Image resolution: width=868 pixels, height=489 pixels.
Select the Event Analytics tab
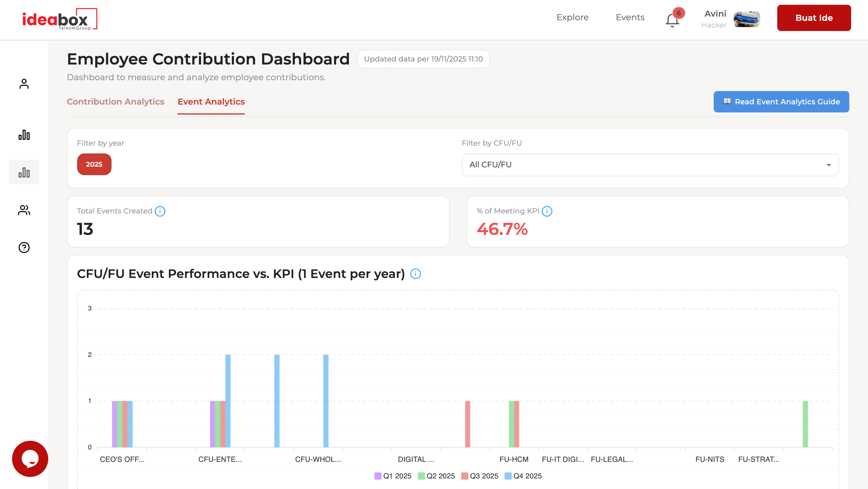pyautogui.click(x=211, y=102)
